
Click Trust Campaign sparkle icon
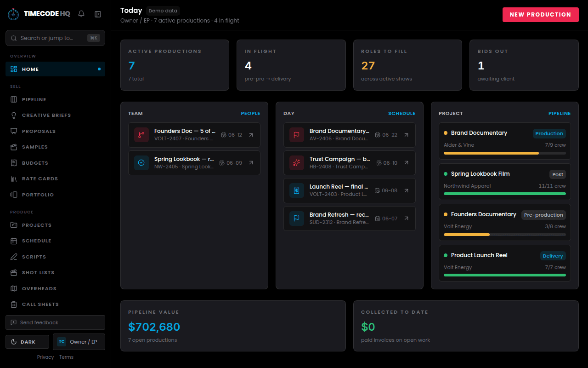pyautogui.click(x=297, y=163)
